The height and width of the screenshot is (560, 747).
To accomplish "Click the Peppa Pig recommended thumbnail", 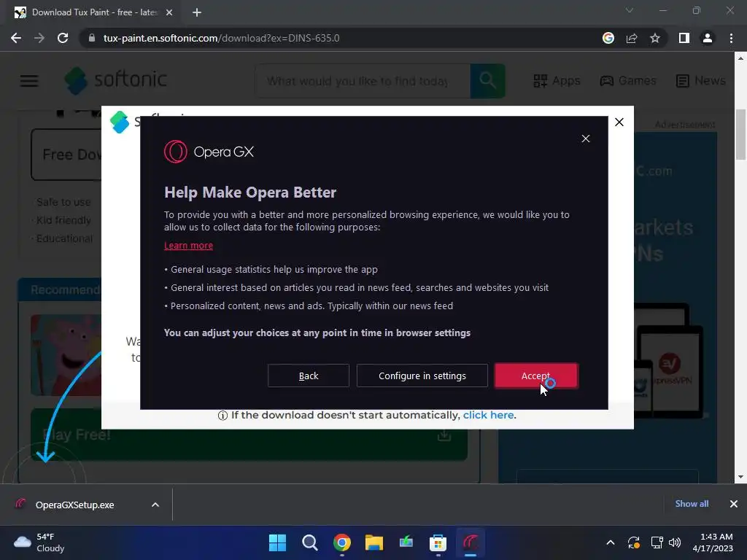I will tap(66, 355).
